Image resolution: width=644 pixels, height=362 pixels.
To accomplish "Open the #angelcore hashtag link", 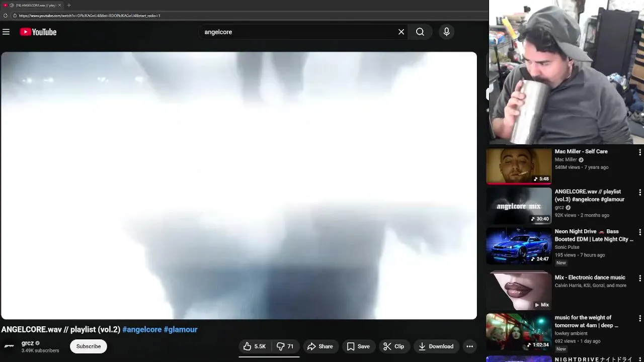I will (142, 329).
